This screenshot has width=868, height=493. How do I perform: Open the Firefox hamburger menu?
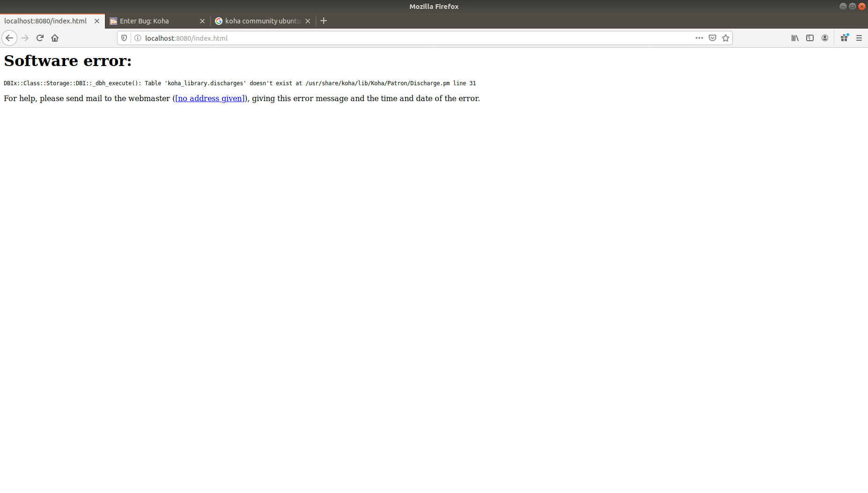pos(859,38)
